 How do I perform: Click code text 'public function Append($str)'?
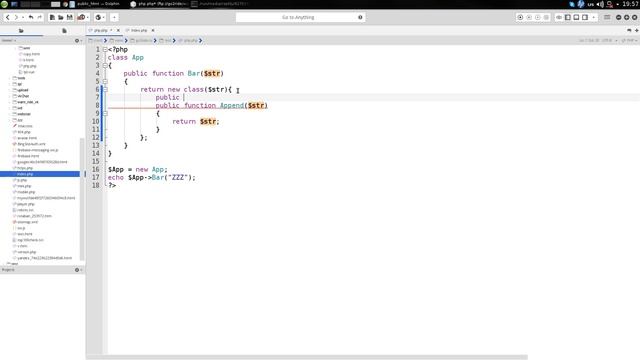(x=211, y=105)
